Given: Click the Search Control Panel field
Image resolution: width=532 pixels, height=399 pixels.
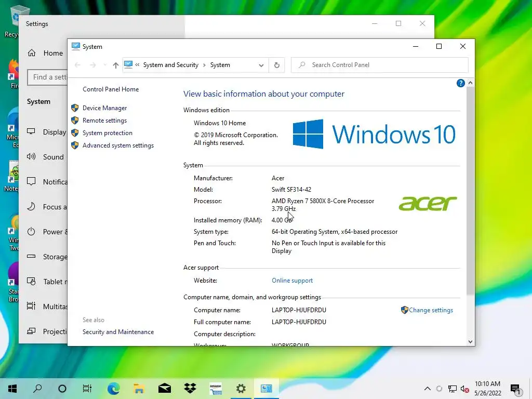Looking at the screenshot, I should pyautogui.click(x=380, y=65).
